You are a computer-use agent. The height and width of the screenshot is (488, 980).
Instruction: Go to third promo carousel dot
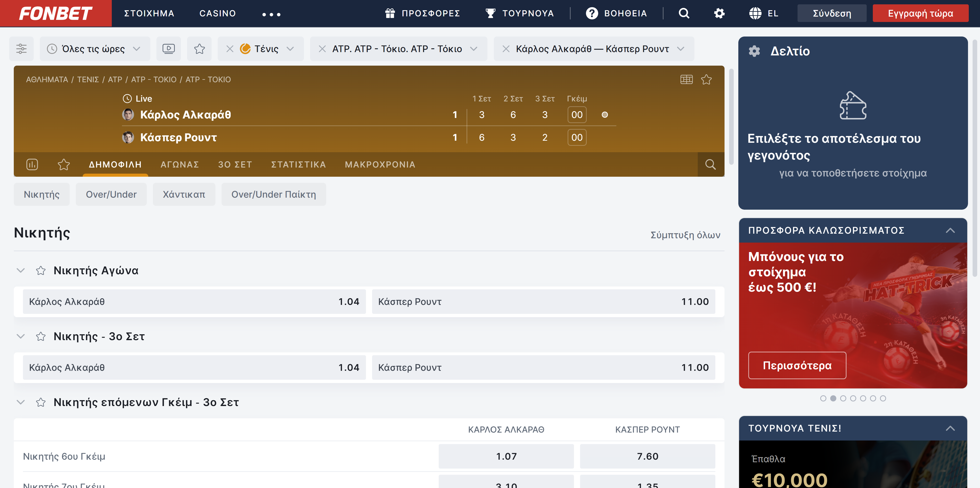(843, 399)
